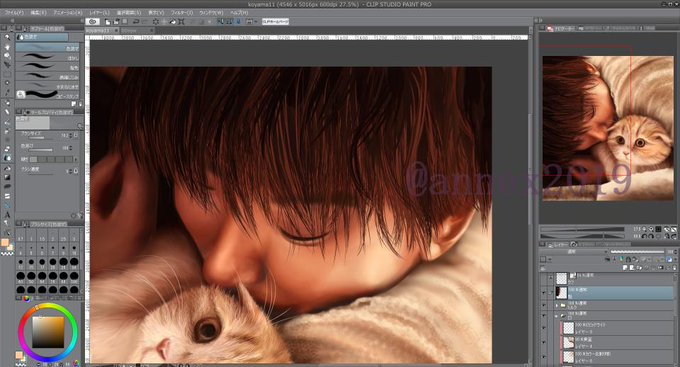This screenshot has height=367, width=680.
Task: Select the Move layer tool
Action: (7, 65)
